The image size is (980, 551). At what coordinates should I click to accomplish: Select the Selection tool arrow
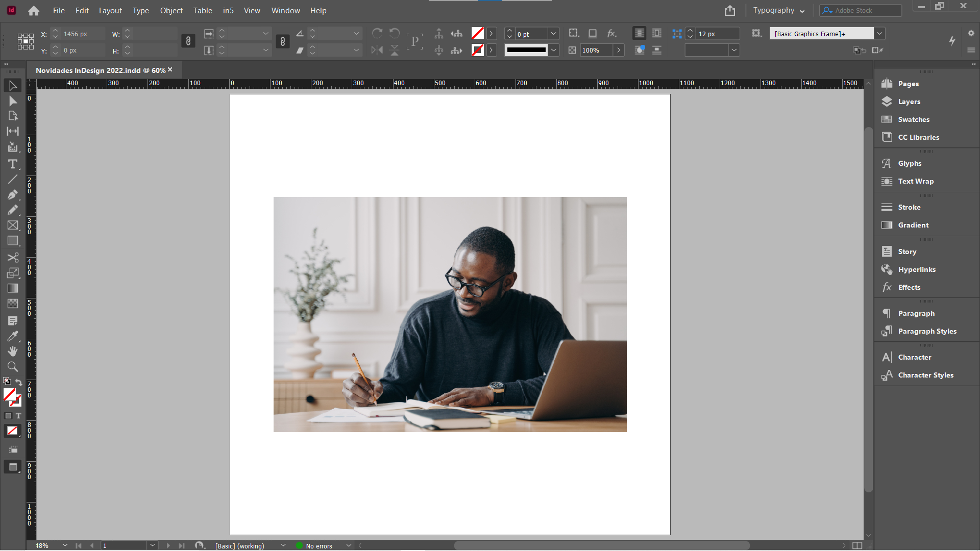point(13,86)
